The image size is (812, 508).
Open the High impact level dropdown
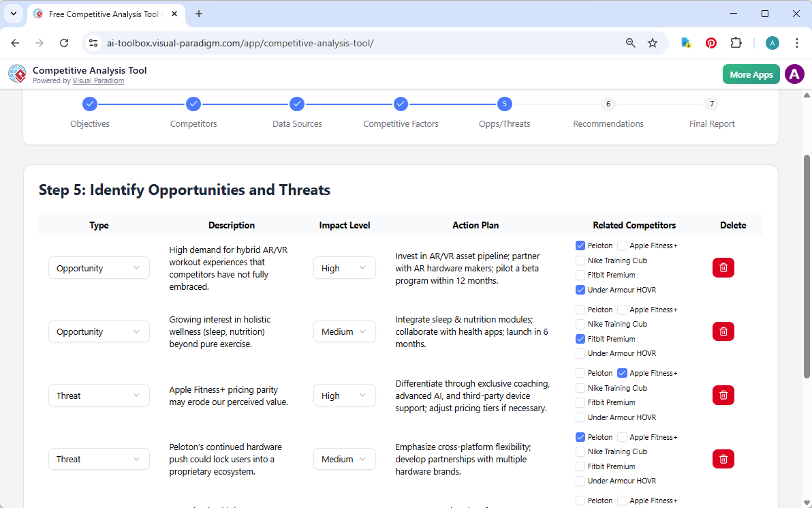(x=345, y=267)
